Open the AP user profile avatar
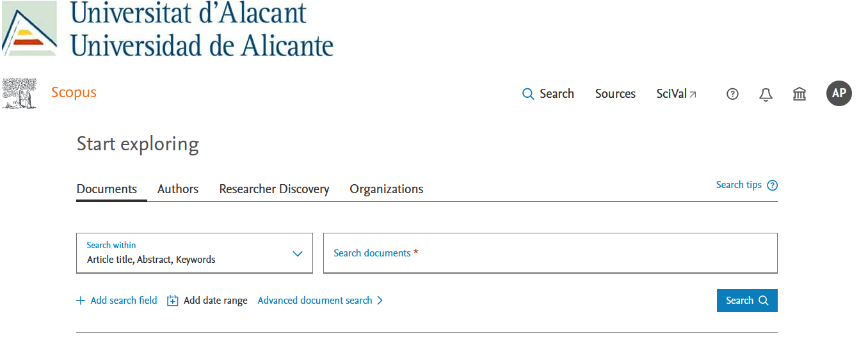868x337 pixels. (839, 93)
